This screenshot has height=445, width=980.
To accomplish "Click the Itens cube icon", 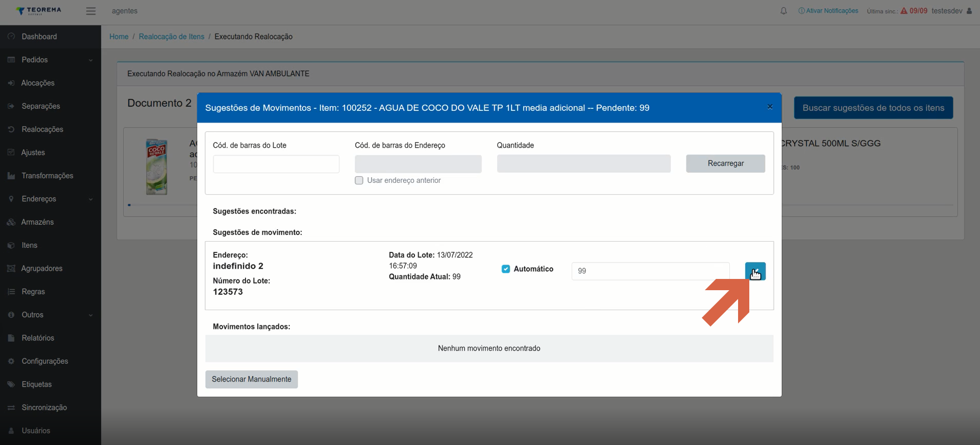I will coord(11,245).
